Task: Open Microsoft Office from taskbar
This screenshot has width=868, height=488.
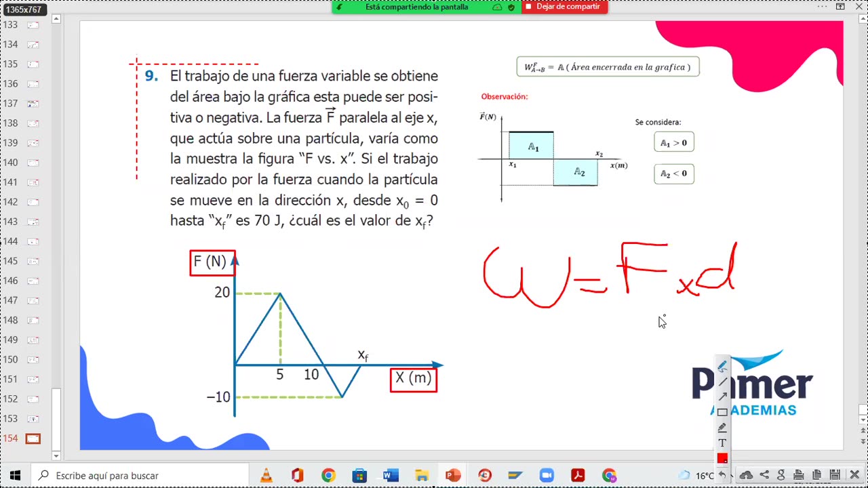Action: (297, 475)
